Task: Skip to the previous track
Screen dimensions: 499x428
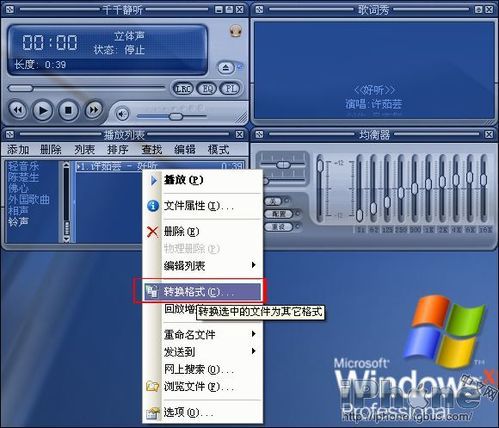Action: (x=17, y=109)
